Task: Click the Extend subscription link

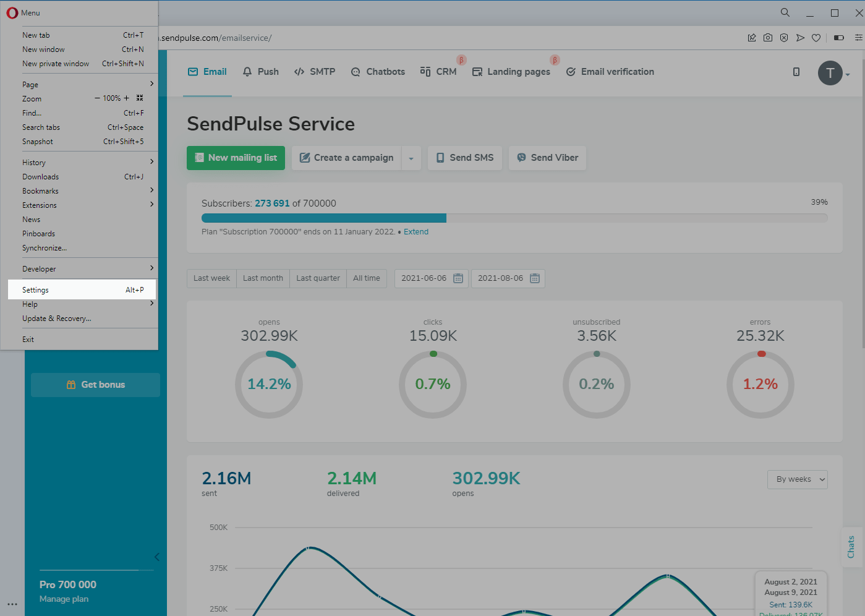Action: click(415, 232)
